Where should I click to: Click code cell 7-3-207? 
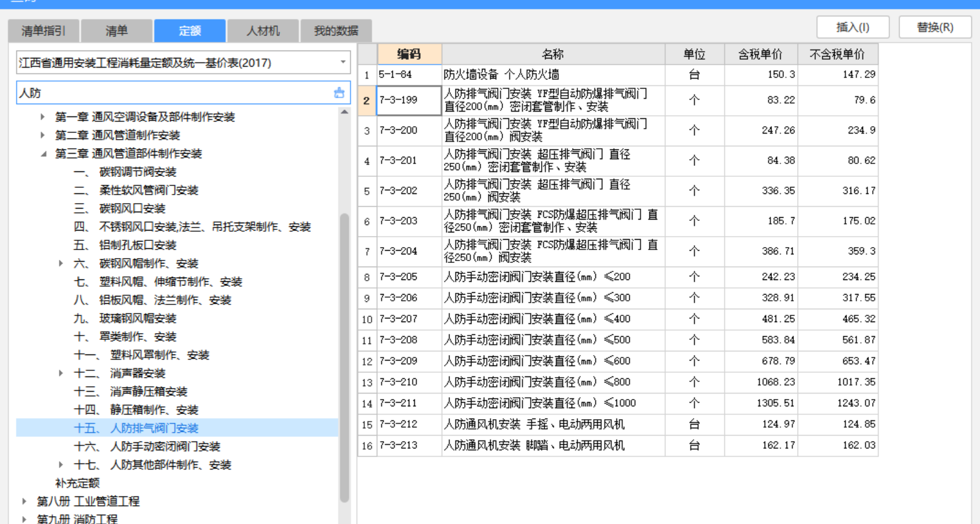click(x=409, y=319)
